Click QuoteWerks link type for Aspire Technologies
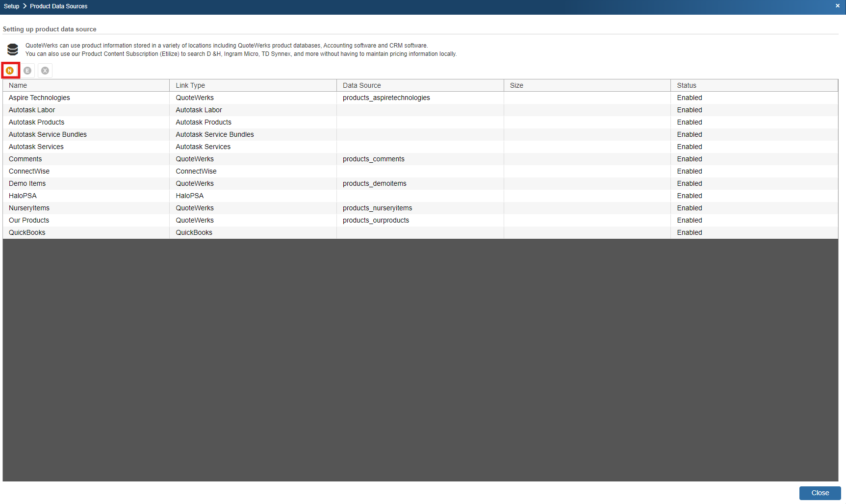Image resolution: width=846 pixels, height=504 pixels. pos(195,98)
